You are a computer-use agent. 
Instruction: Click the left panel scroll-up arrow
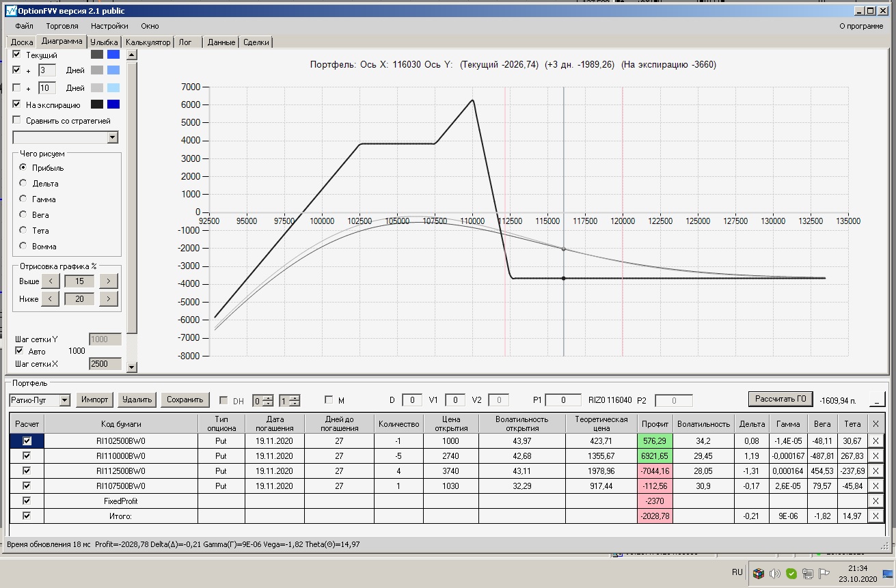(132, 55)
